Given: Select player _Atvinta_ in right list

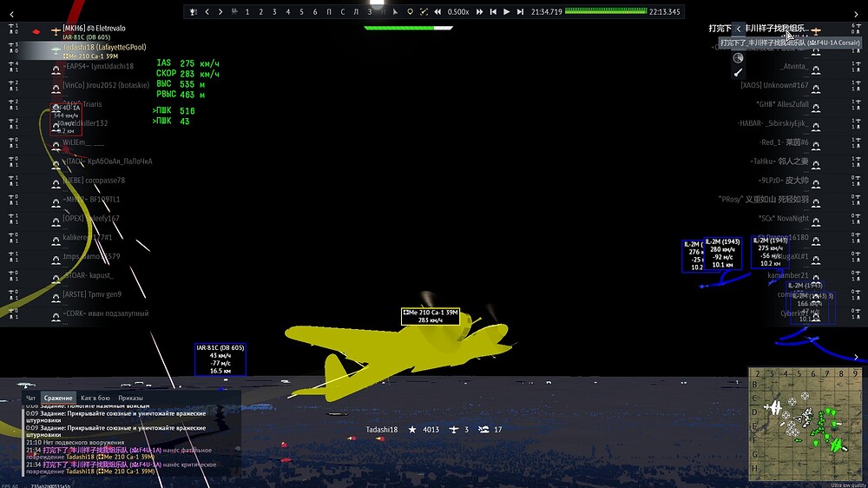Looking at the screenshot, I should [794, 67].
